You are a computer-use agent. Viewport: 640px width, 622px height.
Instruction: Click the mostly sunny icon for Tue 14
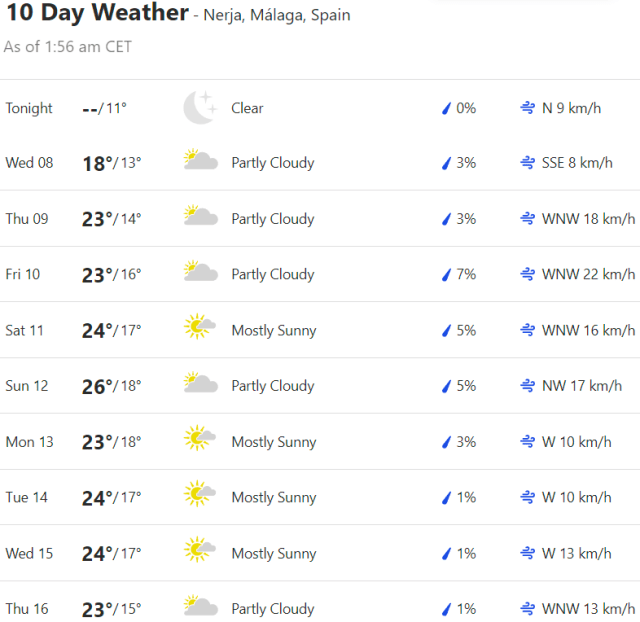(x=200, y=496)
